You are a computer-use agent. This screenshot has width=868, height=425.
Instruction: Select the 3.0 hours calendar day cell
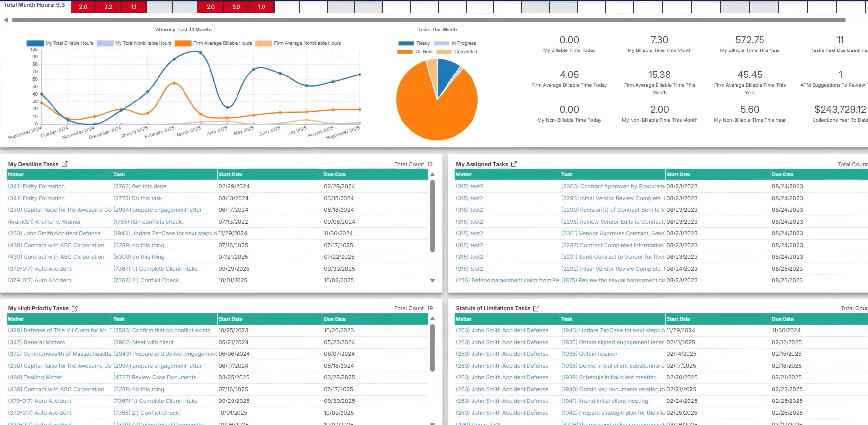pos(236,7)
